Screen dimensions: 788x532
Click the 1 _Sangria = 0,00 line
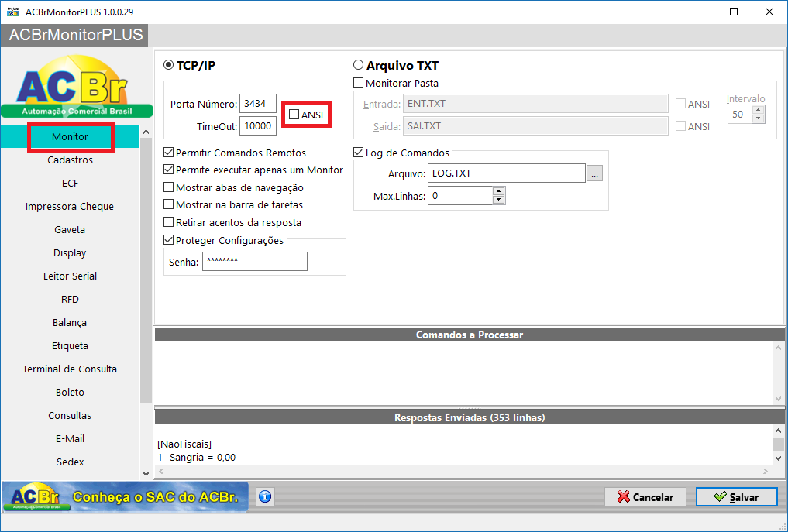197,457
